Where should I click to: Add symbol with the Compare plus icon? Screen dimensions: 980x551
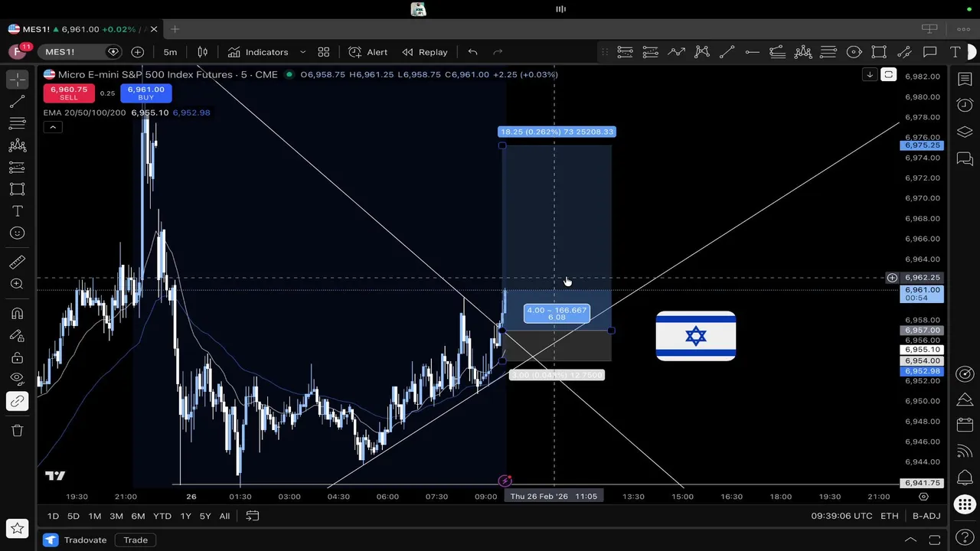pos(138,52)
